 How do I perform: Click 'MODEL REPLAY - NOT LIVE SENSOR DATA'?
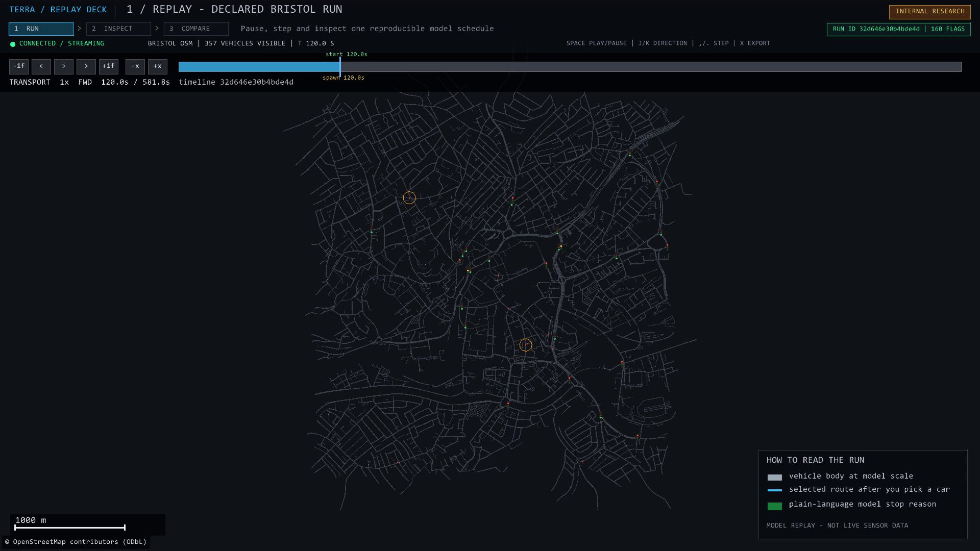pyautogui.click(x=837, y=525)
